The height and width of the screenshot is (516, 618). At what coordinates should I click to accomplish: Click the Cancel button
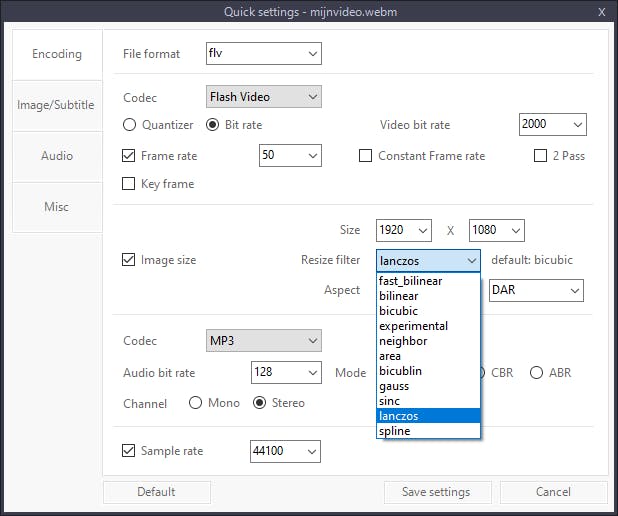coord(553,492)
